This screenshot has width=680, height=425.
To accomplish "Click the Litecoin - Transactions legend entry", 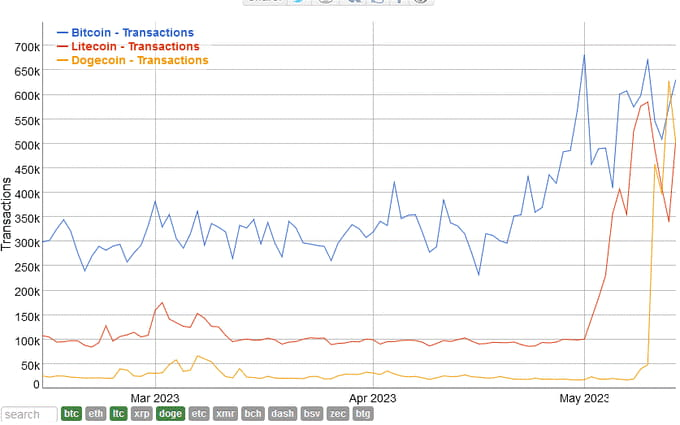I will click(x=128, y=46).
